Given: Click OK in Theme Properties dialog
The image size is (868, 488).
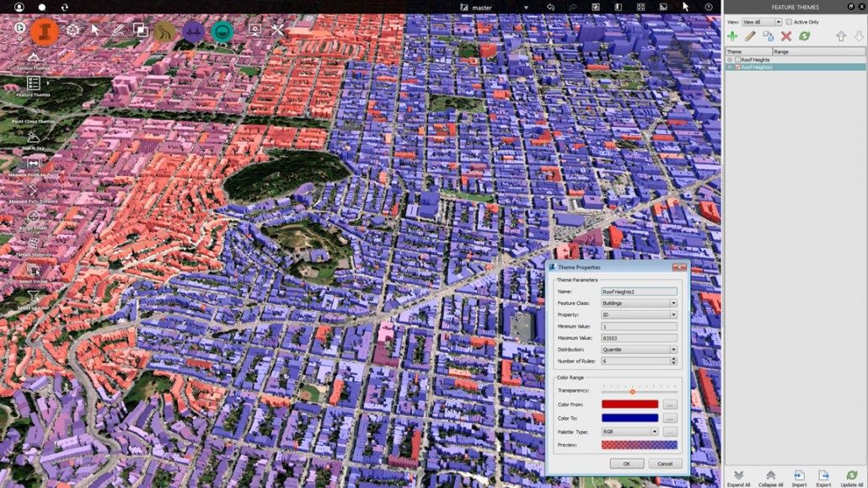Looking at the screenshot, I should (626, 464).
